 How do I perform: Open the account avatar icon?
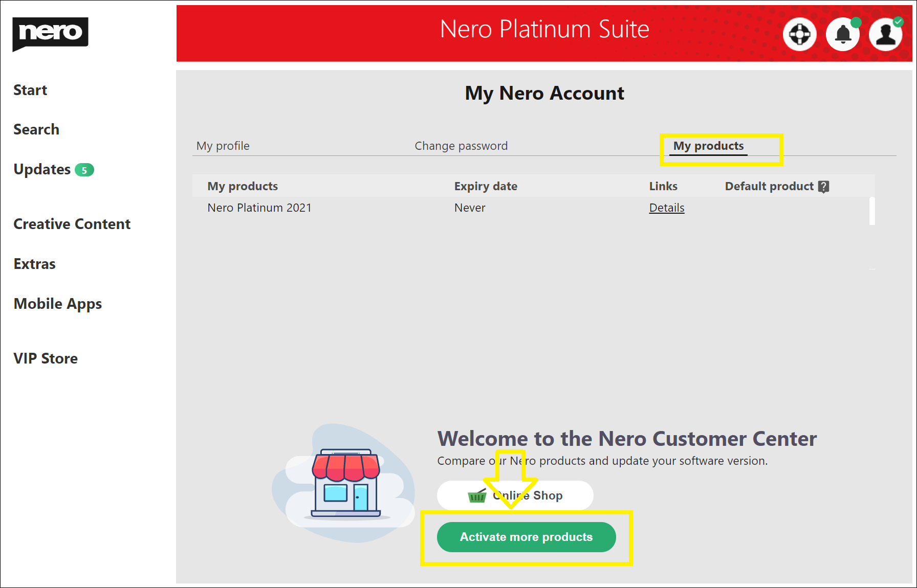pyautogui.click(x=885, y=33)
